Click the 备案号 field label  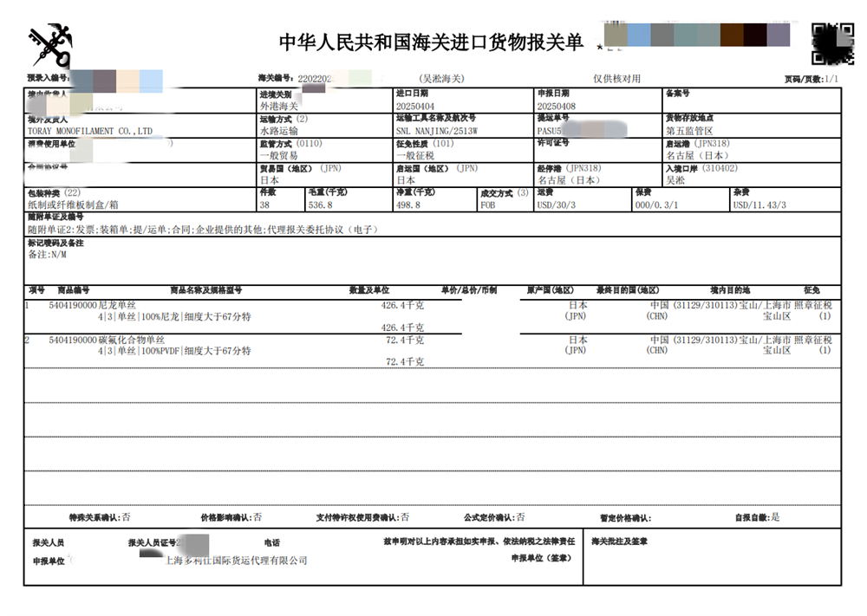pos(678,94)
